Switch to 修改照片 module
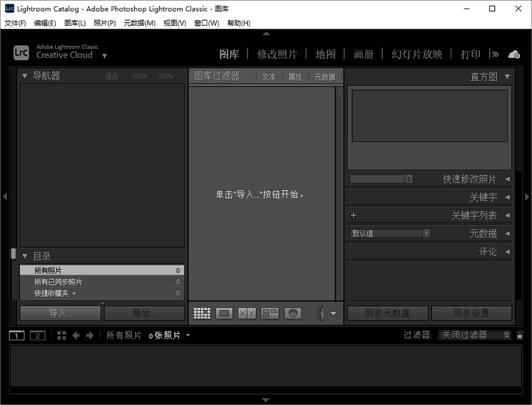Viewport: 532px width, 405px height. (277, 54)
